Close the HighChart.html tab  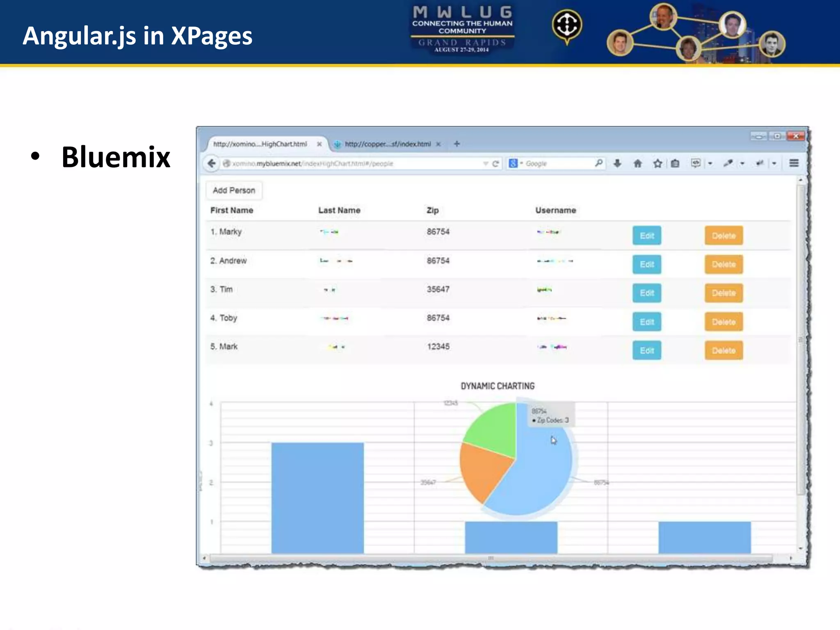click(x=319, y=144)
